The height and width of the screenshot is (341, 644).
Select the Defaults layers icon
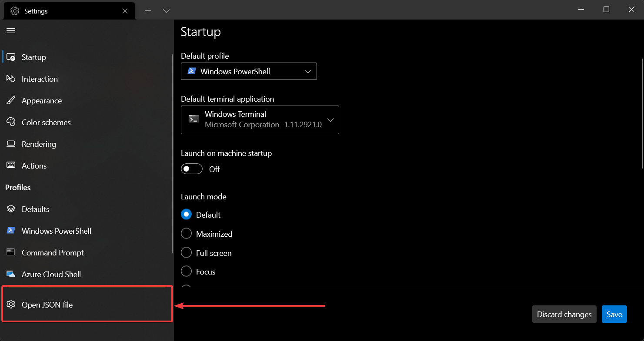(11, 209)
